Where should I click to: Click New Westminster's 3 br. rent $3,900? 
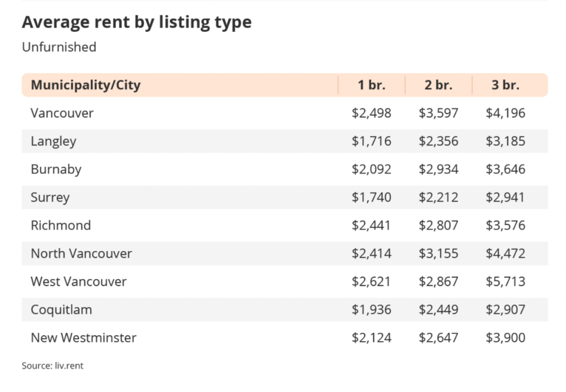pos(505,338)
